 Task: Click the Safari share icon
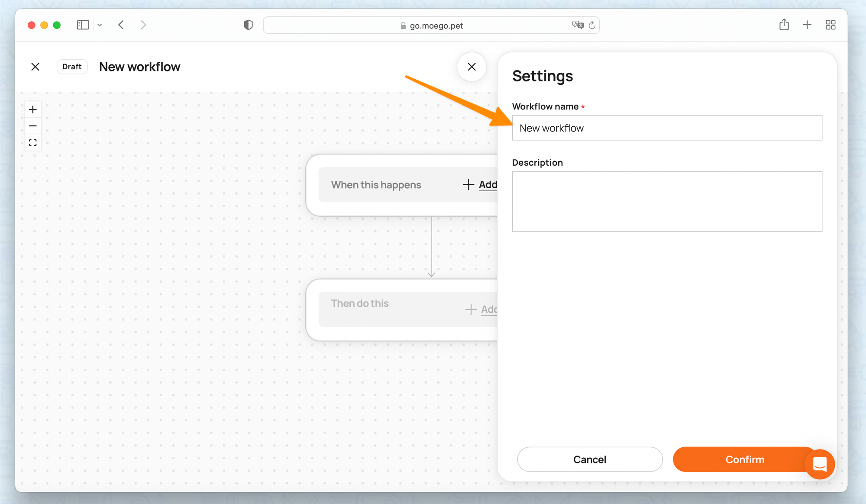784,25
